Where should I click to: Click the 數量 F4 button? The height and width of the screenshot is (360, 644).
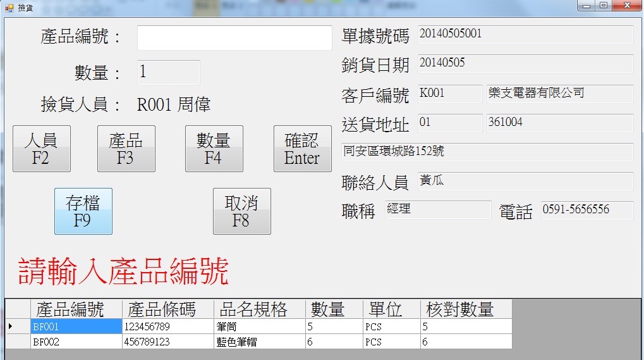click(x=214, y=149)
